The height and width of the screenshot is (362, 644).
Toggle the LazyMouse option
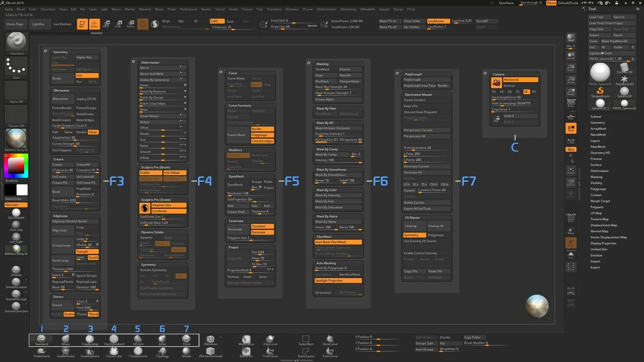(438, 21)
